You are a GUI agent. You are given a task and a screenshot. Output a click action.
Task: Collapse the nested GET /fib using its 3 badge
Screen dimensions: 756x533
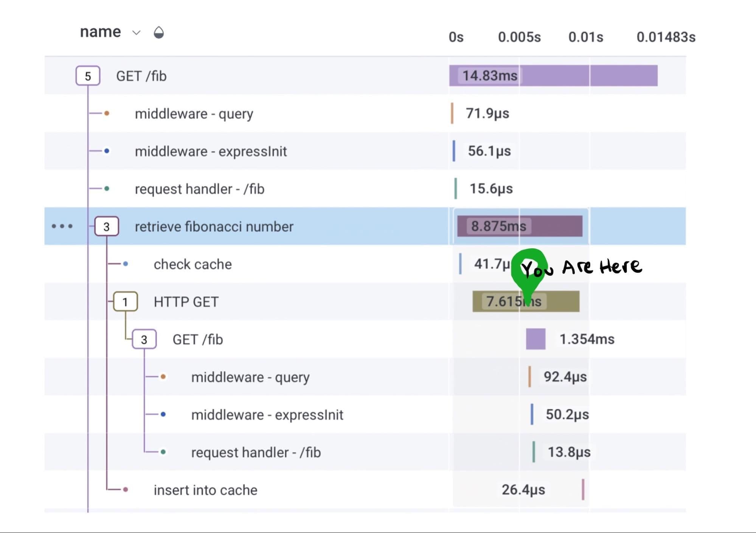point(144,339)
